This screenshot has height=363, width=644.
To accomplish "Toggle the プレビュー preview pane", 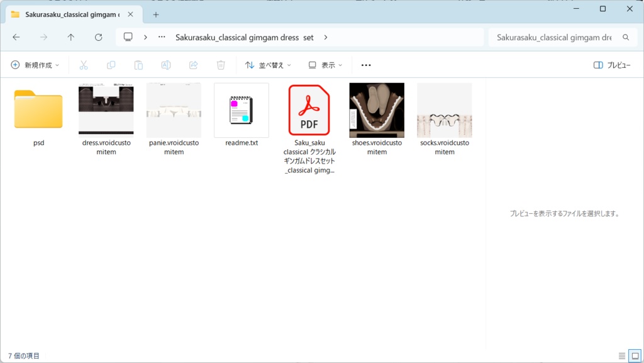I will [612, 65].
